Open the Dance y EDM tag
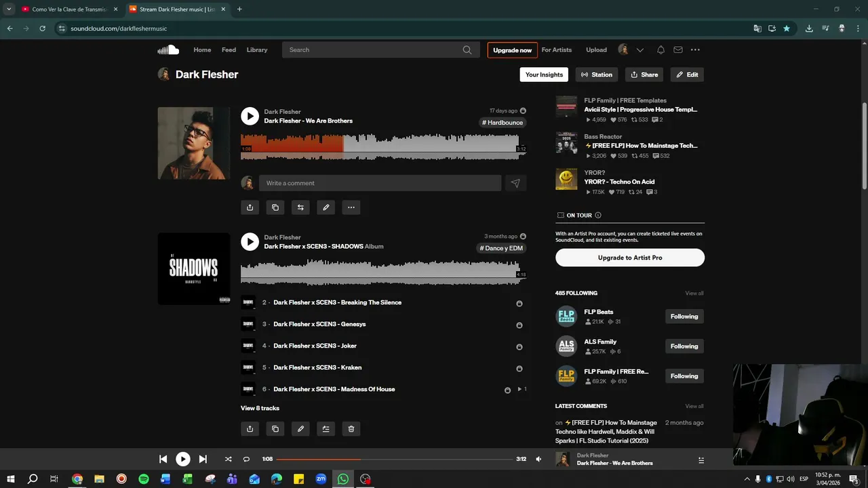 [x=501, y=248]
